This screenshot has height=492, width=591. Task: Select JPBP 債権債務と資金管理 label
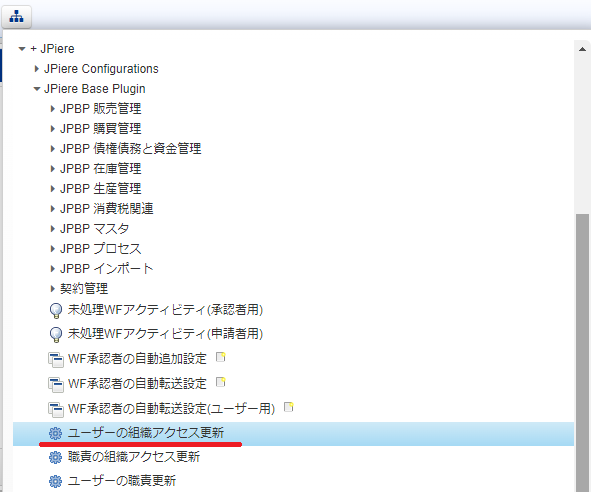[x=130, y=149]
